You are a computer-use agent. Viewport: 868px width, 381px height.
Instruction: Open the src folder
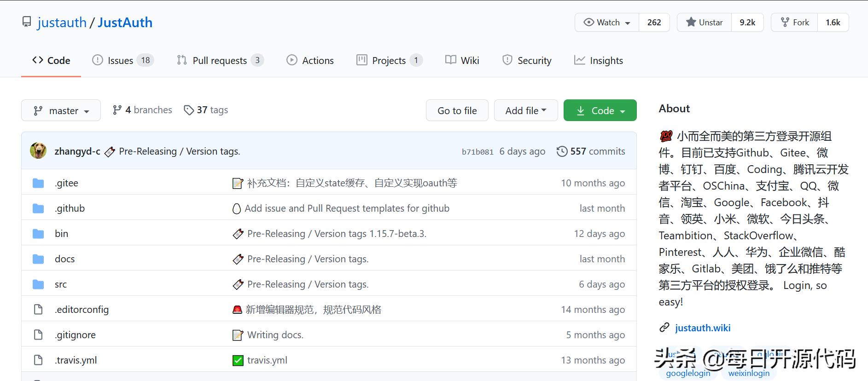click(60, 284)
